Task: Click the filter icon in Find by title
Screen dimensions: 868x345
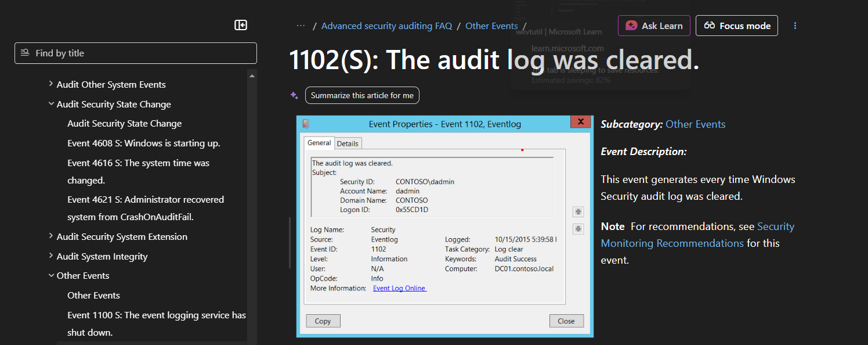Action: 25,53
